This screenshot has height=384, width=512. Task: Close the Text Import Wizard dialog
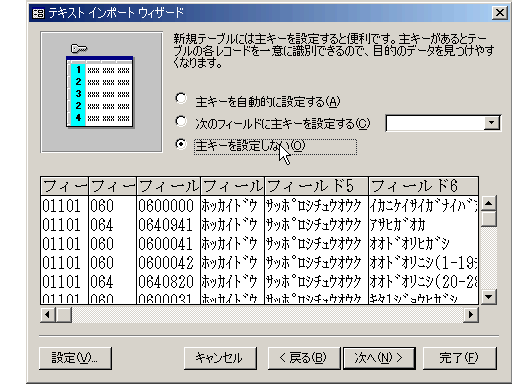tap(500, 13)
